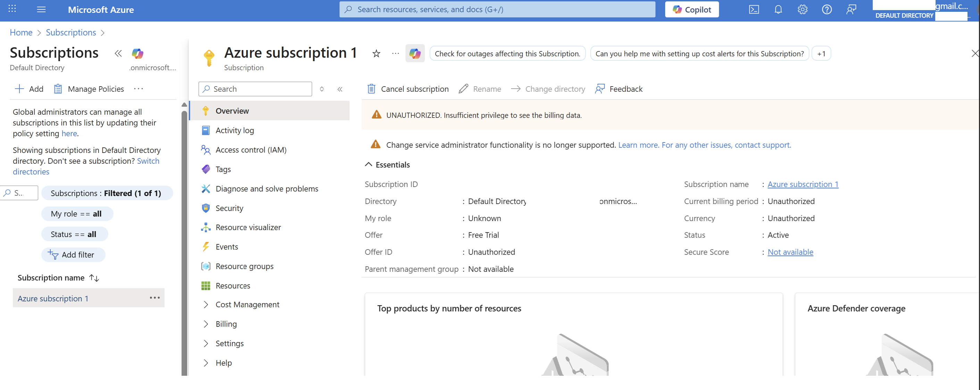The height and width of the screenshot is (390, 980).
Task: Select cost alerts Copilot suggestion
Action: pyautogui.click(x=699, y=54)
